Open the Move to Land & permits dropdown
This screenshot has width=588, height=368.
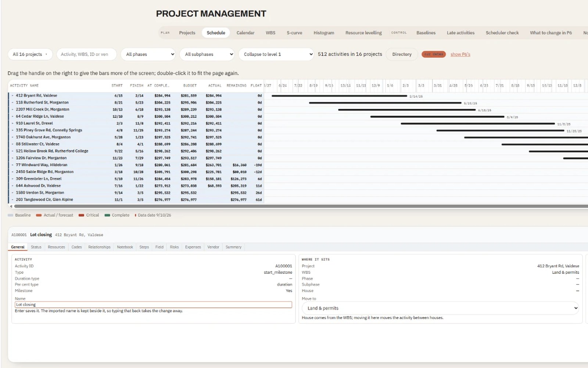coord(440,308)
